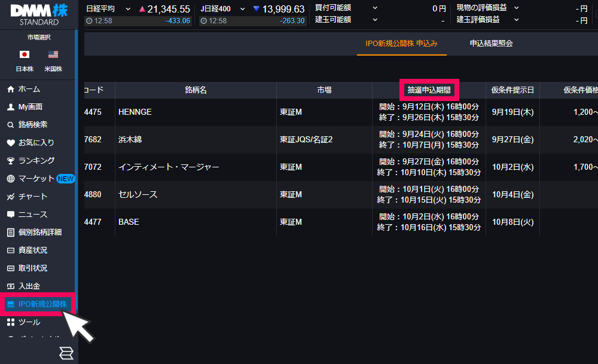Expand the J日経400 index dropdown

242,9
